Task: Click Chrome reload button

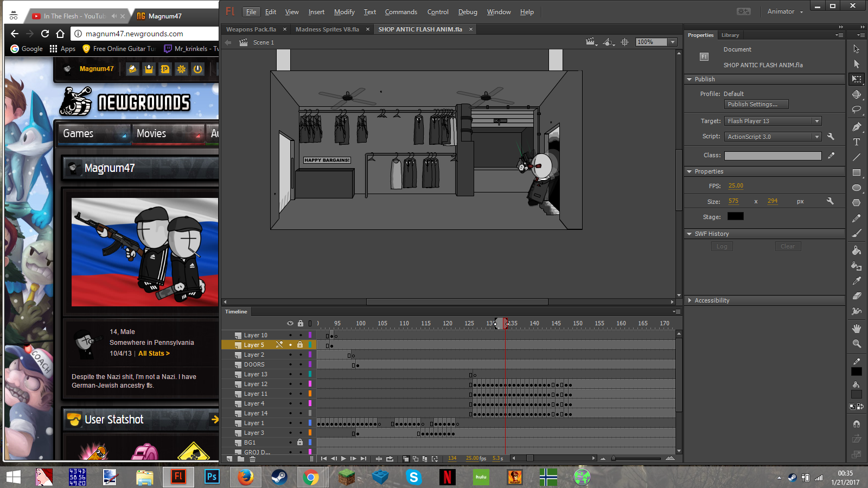Action: click(x=45, y=34)
